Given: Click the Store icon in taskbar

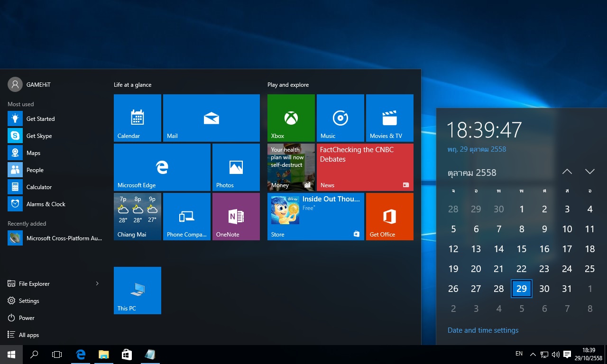Looking at the screenshot, I should [127, 354].
